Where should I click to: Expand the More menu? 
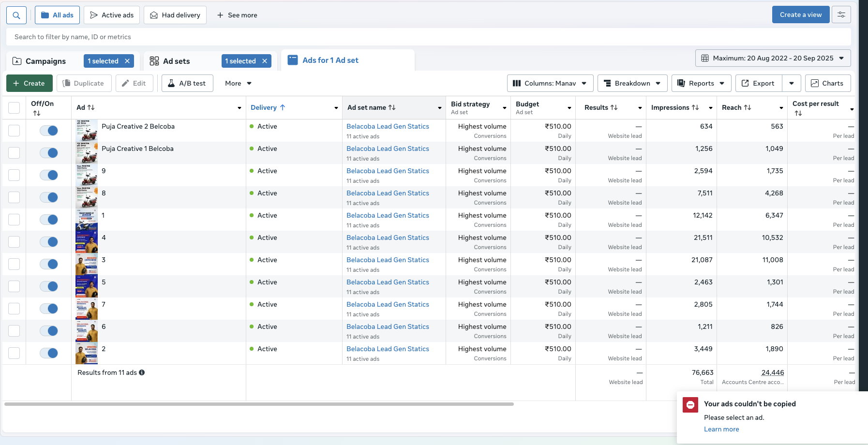(237, 83)
